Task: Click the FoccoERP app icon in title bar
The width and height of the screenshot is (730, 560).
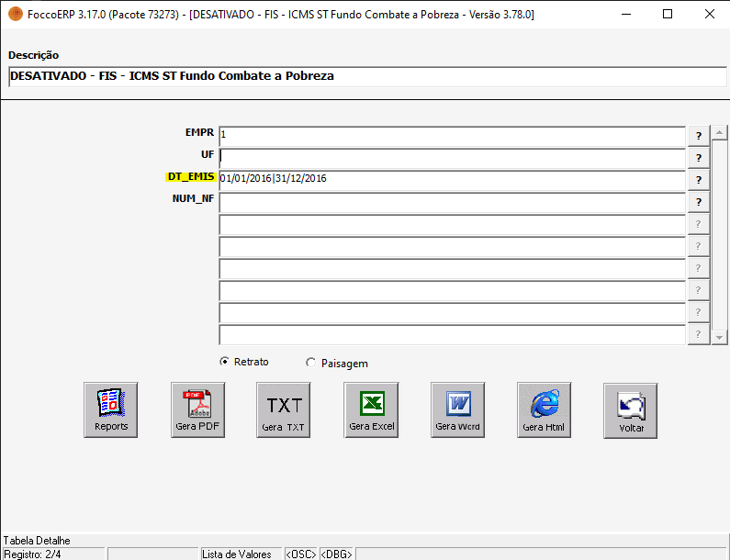Action: tap(16, 14)
